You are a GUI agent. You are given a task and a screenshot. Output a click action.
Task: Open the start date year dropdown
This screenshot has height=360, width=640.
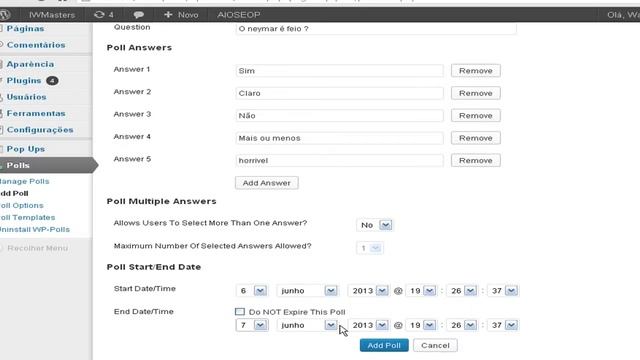click(x=368, y=291)
